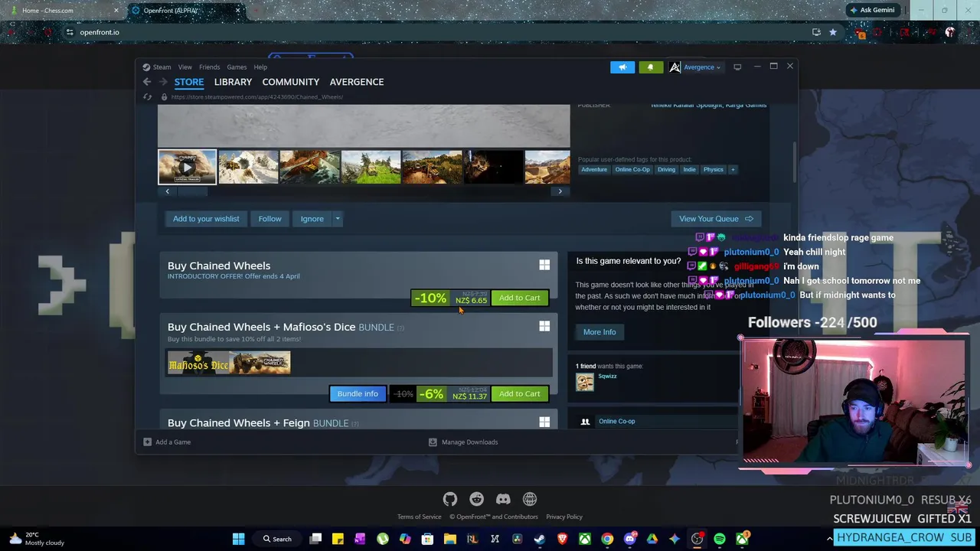Screen dimensions: 980x551
Task: Switch to the STORE tab
Action: pos(189,82)
